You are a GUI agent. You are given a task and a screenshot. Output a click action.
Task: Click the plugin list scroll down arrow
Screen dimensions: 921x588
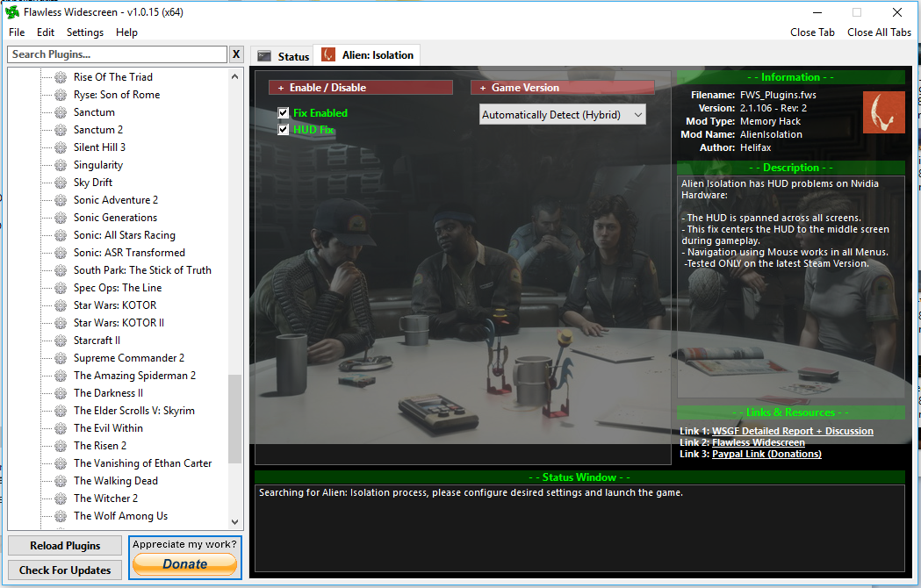click(235, 521)
